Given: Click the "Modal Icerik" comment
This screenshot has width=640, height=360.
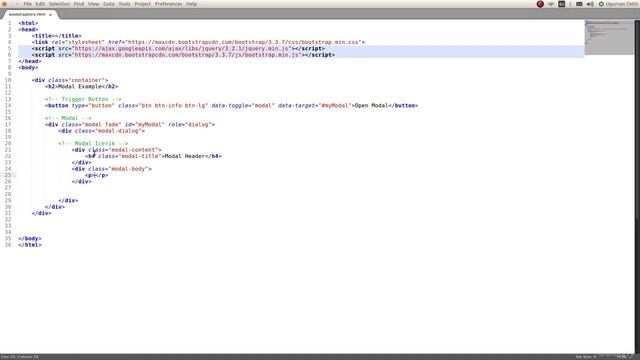Looking at the screenshot, I should click(x=93, y=143).
